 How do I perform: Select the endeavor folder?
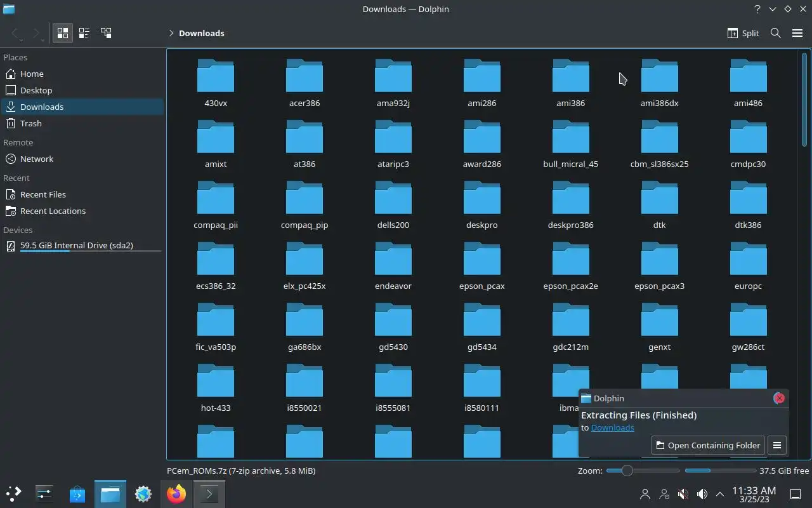[393, 266]
